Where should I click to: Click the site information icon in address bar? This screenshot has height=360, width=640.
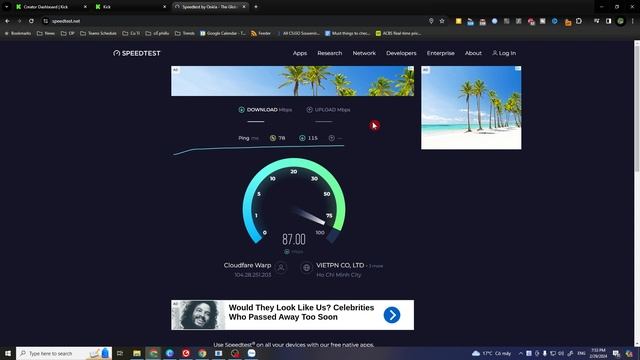pyautogui.click(x=46, y=21)
